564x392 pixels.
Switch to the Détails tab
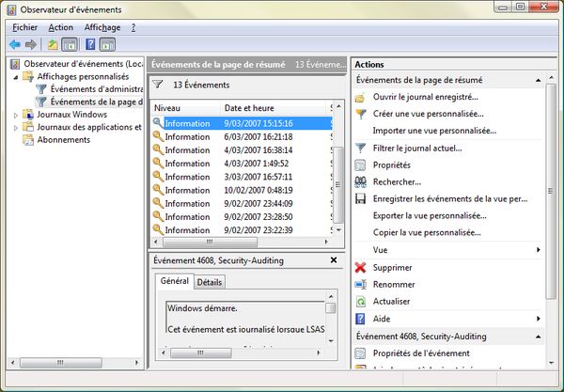pyautogui.click(x=210, y=282)
